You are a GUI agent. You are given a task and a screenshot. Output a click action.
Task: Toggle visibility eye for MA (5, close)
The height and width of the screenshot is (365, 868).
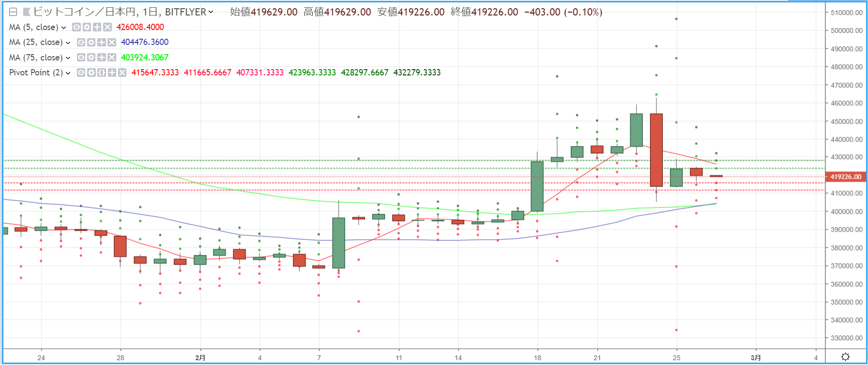click(76, 27)
